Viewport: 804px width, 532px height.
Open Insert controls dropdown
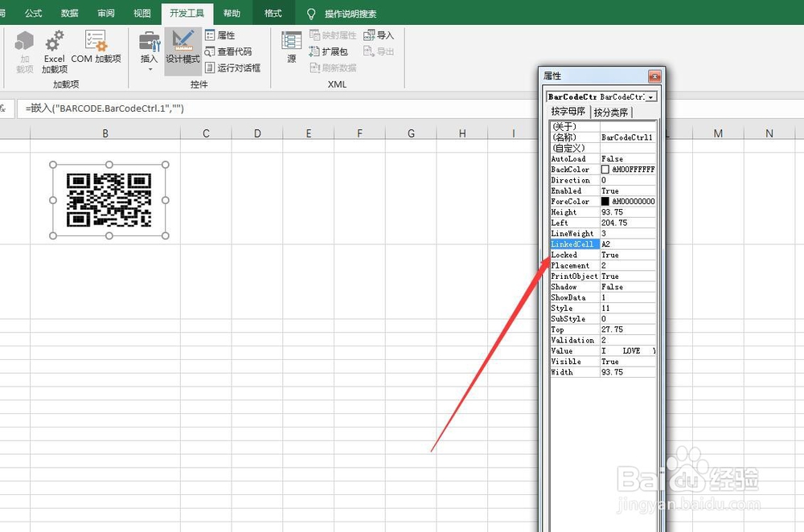click(150, 51)
